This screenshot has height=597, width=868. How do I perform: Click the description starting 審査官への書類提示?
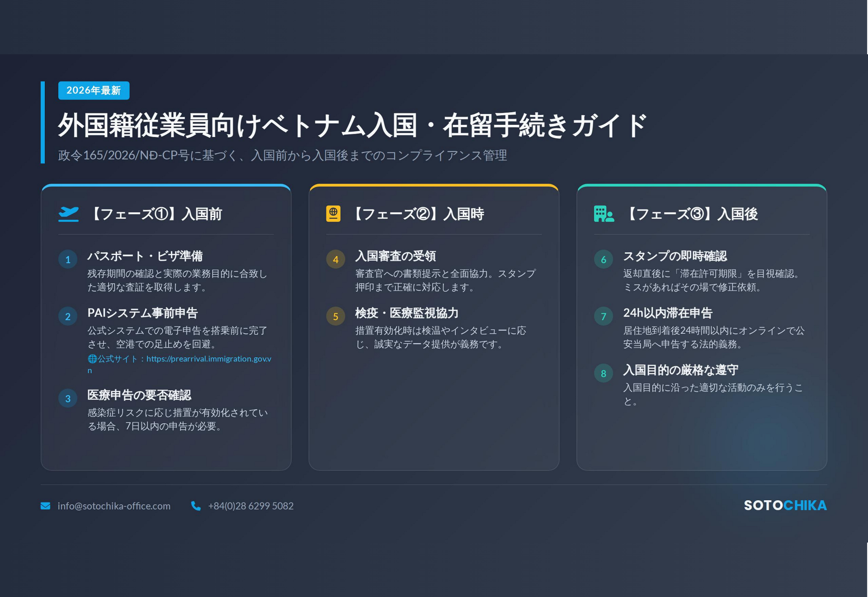[445, 280]
